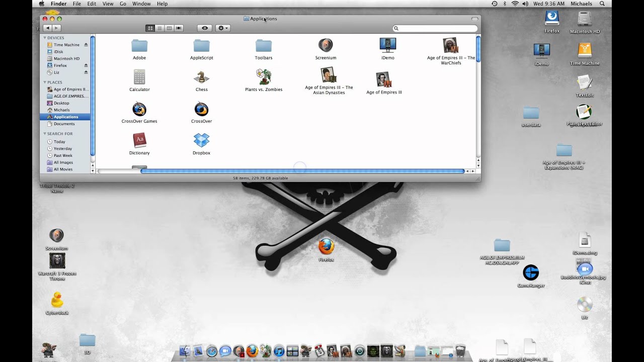Screen dimensions: 644x362
Task: Click the Finder sidebar scrollbar
Action: pyautogui.click(x=93, y=96)
